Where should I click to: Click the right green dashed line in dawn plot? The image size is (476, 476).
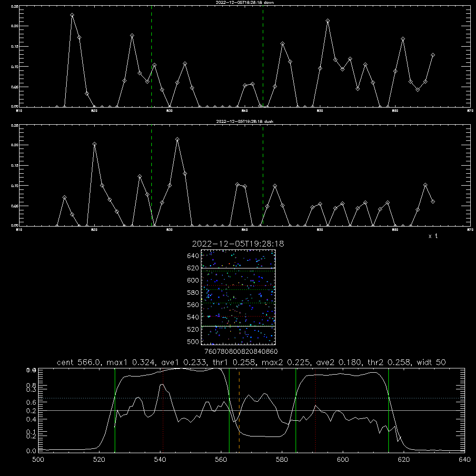tap(263, 56)
